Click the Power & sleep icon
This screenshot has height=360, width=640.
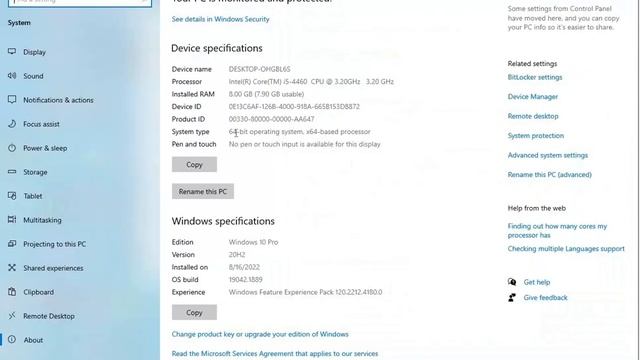[12, 148]
